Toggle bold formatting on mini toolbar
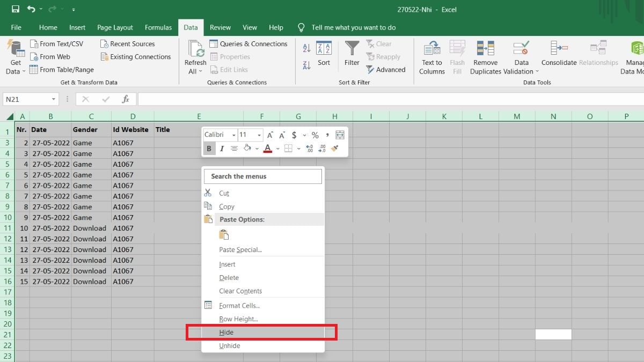The image size is (644, 362). pyautogui.click(x=209, y=149)
